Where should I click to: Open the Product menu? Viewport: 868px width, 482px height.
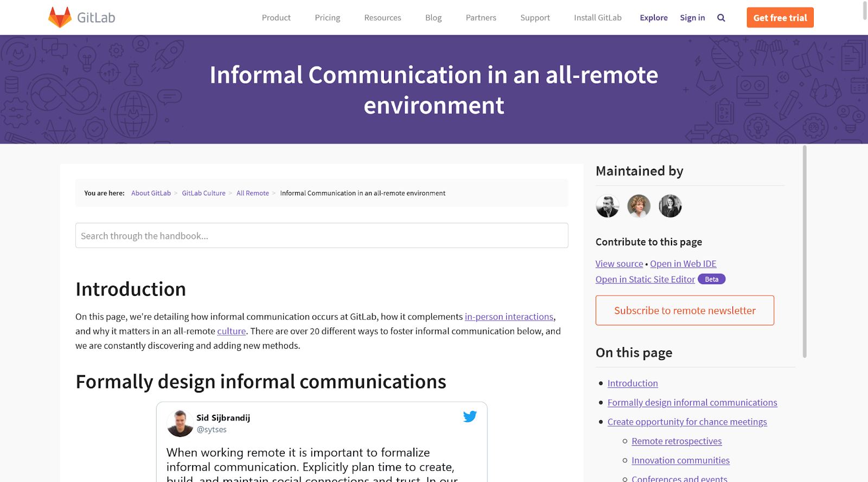point(276,18)
